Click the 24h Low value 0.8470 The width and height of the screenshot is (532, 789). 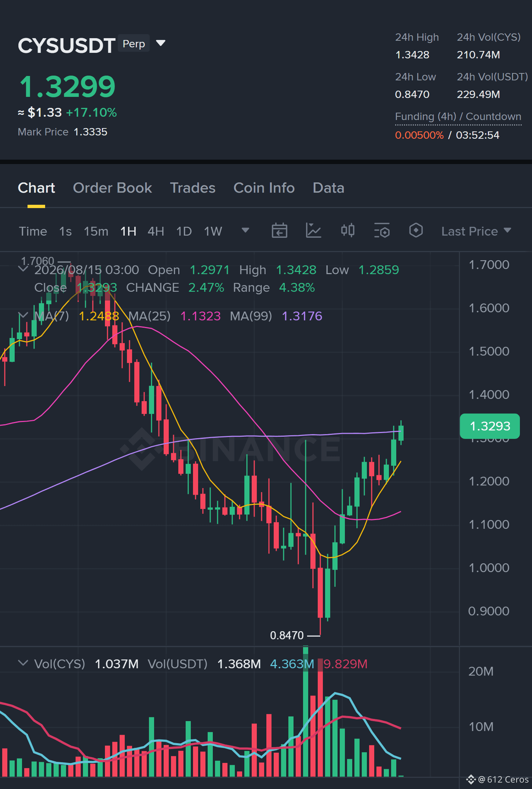pyautogui.click(x=412, y=94)
